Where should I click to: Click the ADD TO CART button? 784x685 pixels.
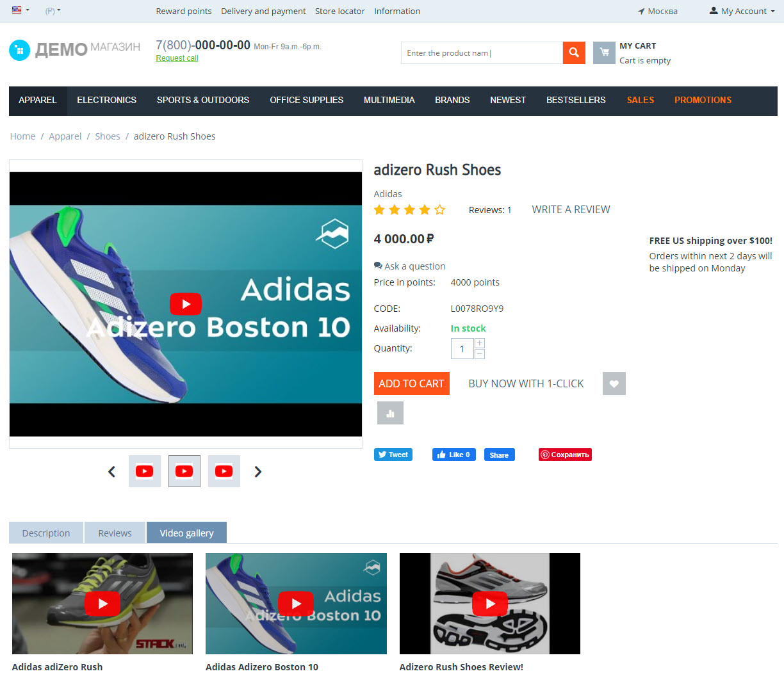pyautogui.click(x=411, y=383)
